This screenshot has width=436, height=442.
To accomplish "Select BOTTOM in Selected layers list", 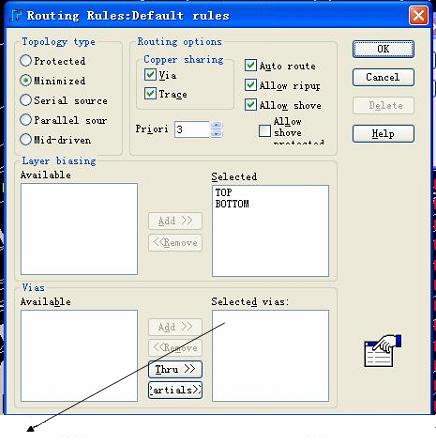I will pos(232,204).
